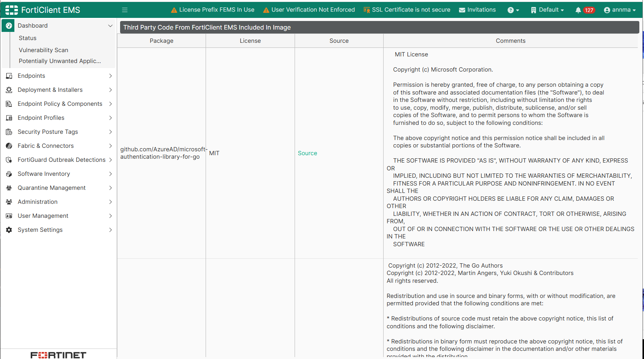The height and width of the screenshot is (359, 644).
Task: Click the Dashboard gauge icon
Action: (9, 26)
